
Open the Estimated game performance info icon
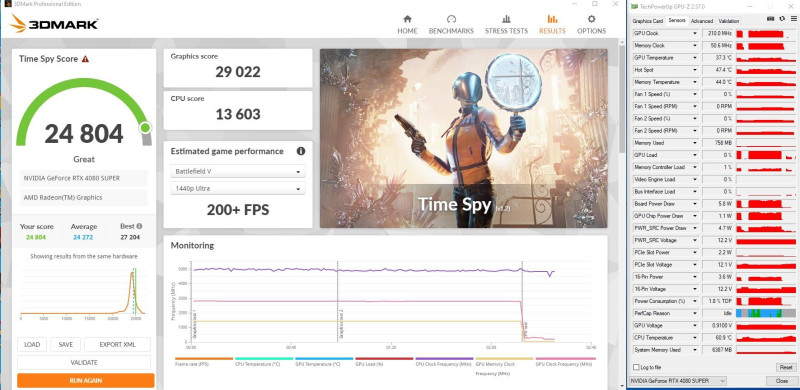point(301,151)
